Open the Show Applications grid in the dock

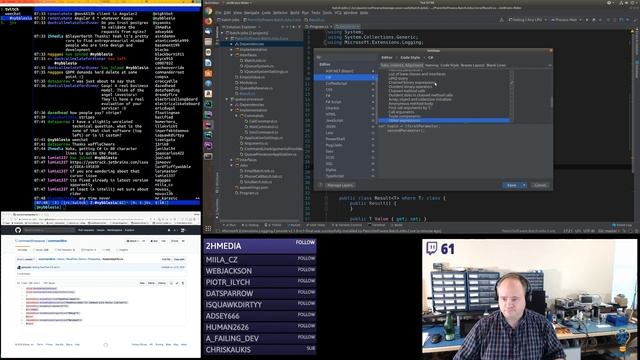pyautogui.click(x=208, y=229)
